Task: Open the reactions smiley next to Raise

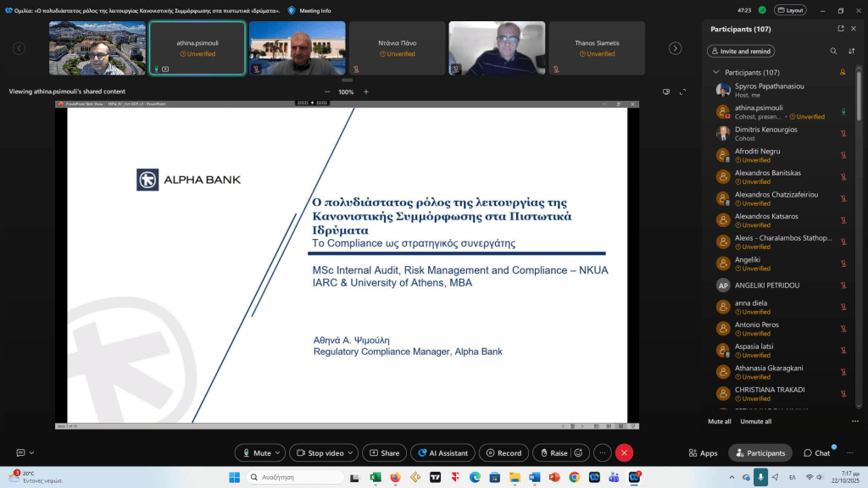Action: pos(578,453)
